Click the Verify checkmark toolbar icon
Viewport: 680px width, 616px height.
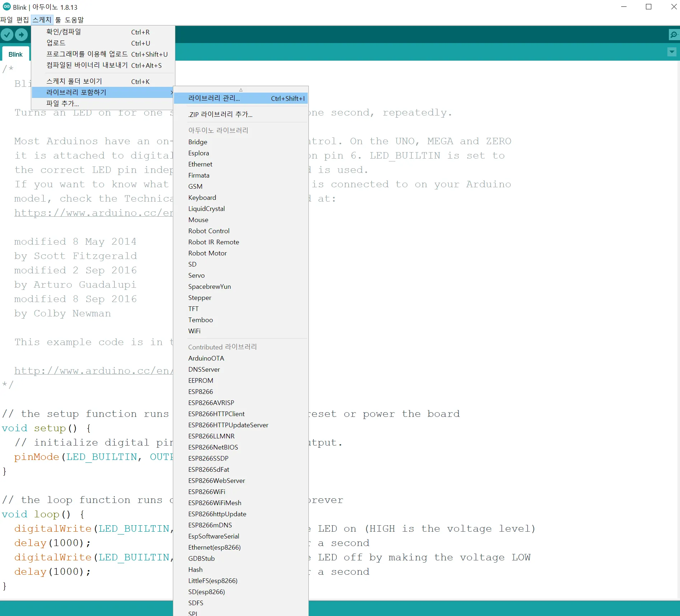(x=7, y=34)
